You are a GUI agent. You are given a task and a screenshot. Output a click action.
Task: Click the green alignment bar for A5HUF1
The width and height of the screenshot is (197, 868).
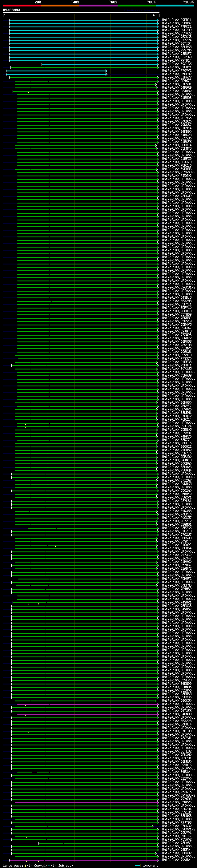85,365
